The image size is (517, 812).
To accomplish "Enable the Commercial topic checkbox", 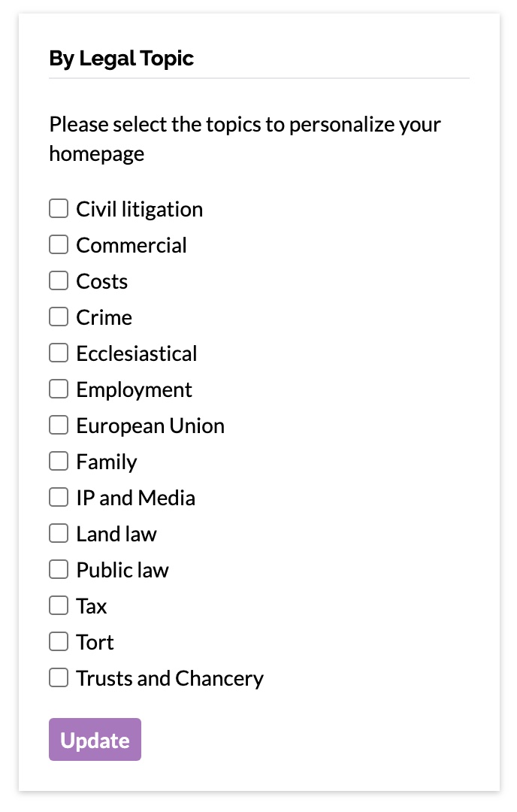I will point(59,244).
